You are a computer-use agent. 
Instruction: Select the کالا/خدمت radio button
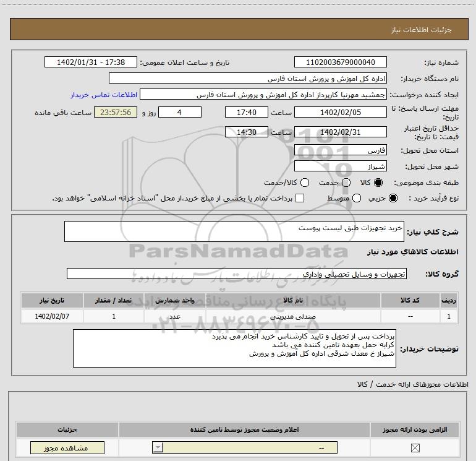[x=305, y=183]
